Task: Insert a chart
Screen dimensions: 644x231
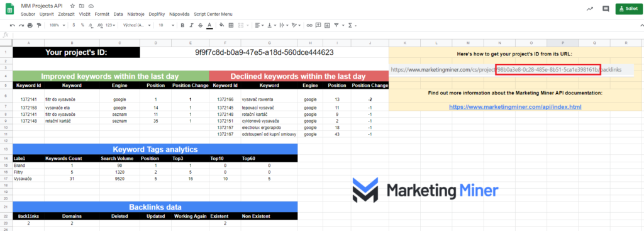Action: (x=327, y=25)
